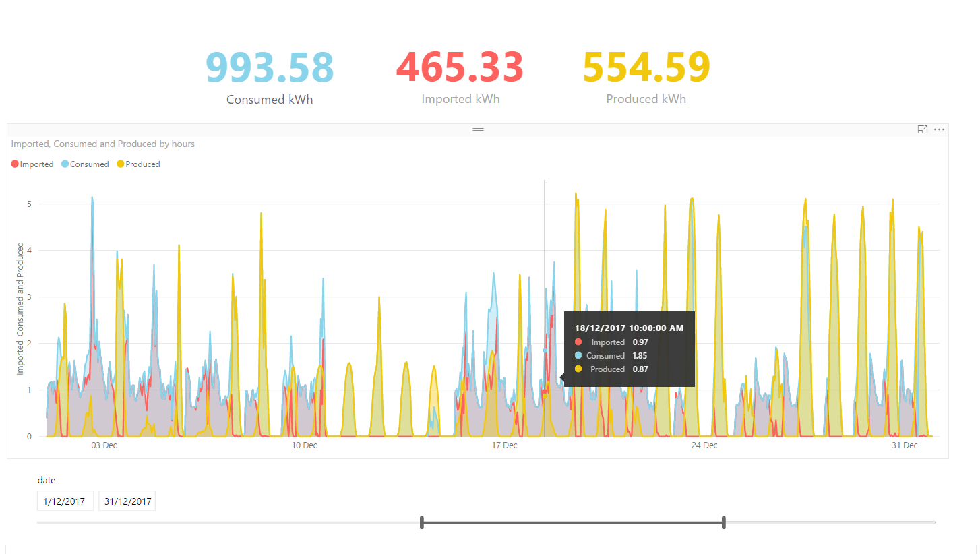The image size is (980, 554).
Task: Click the start date field 1/12/2017
Action: [65, 501]
